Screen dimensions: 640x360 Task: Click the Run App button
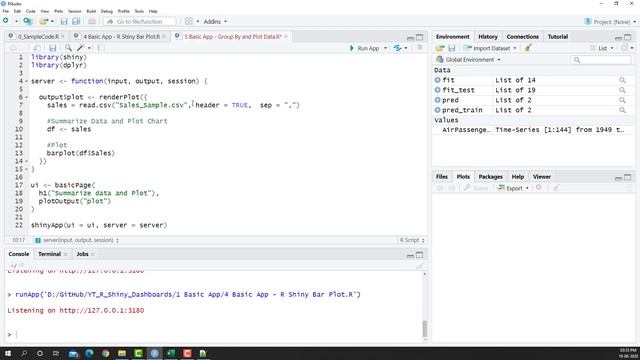point(364,48)
